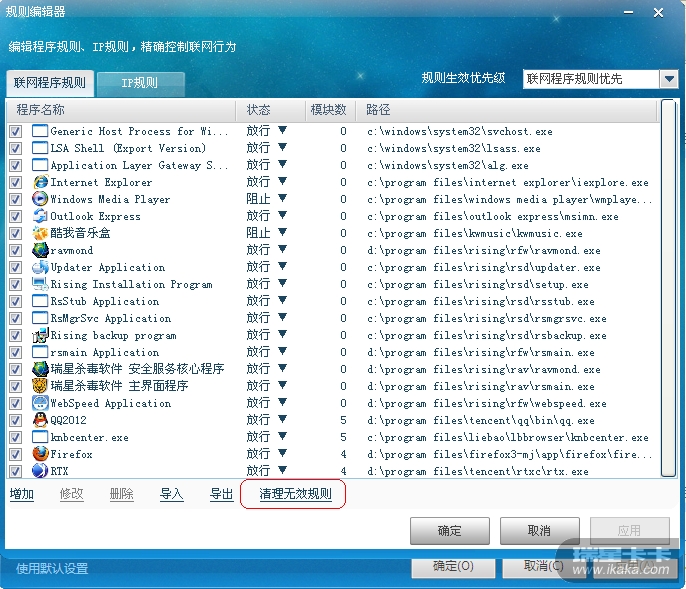This screenshot has width=686, height=589.
Task: Select the 联网程序规则优先 combo box text
Action: [x=574, y=79]
